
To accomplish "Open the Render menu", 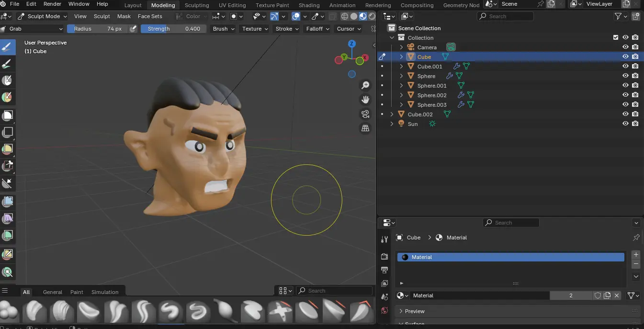I will click(52, 4).
